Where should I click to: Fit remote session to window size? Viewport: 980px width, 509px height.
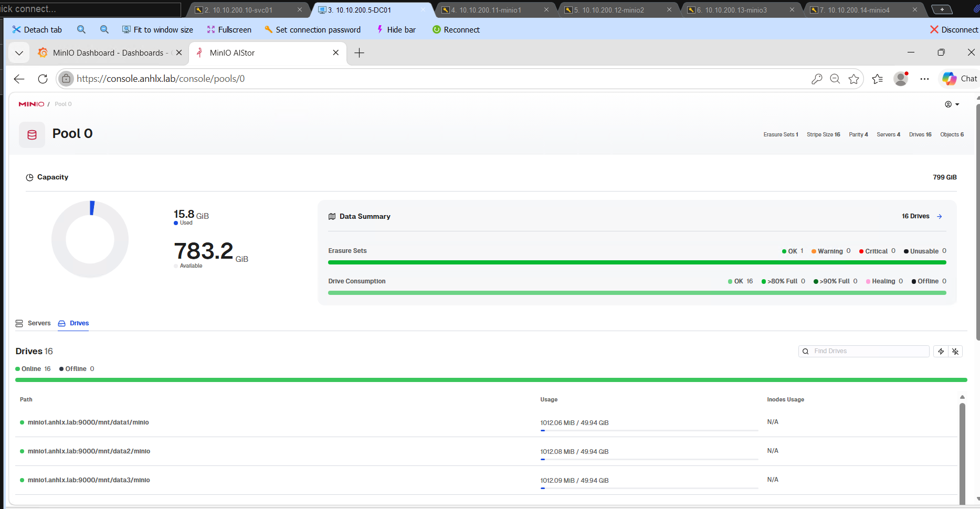[157, 29]
